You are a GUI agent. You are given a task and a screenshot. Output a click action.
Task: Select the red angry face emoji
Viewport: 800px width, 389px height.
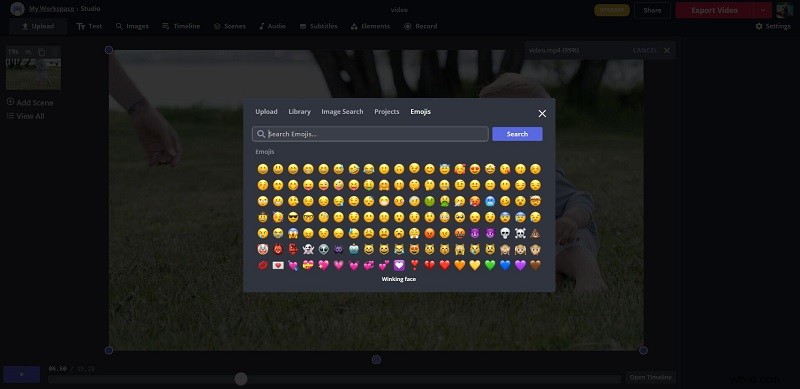[430, 233]
